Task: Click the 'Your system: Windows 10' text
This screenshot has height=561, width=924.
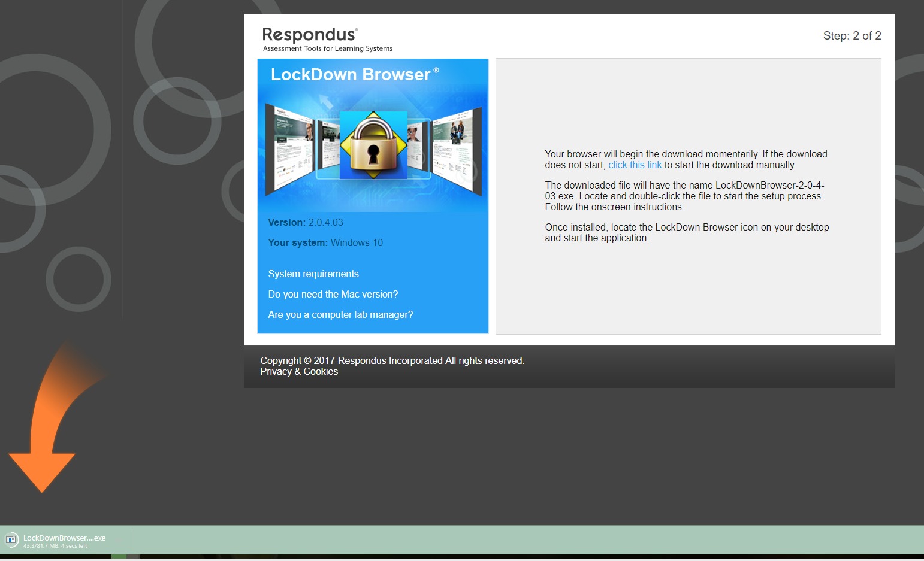Action: point(325,243)
